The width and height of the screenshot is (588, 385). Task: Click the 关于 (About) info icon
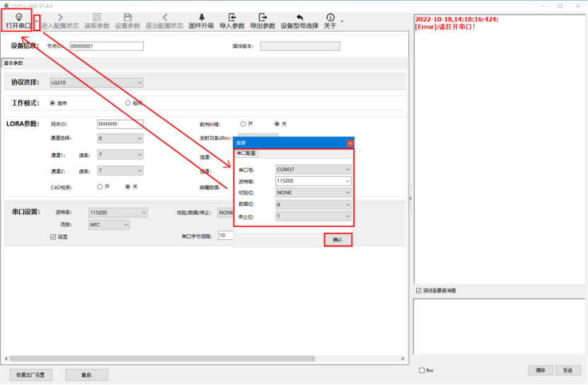pos(330,17)
